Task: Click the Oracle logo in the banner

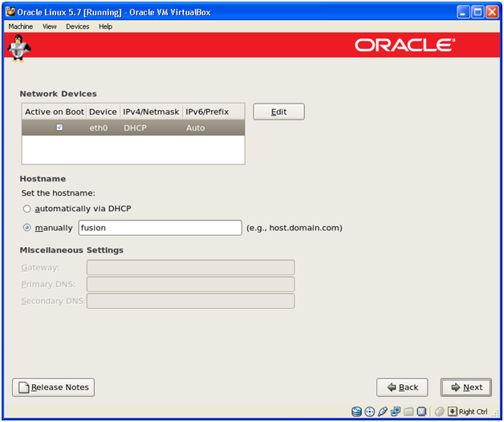Action: coord(405,45)
